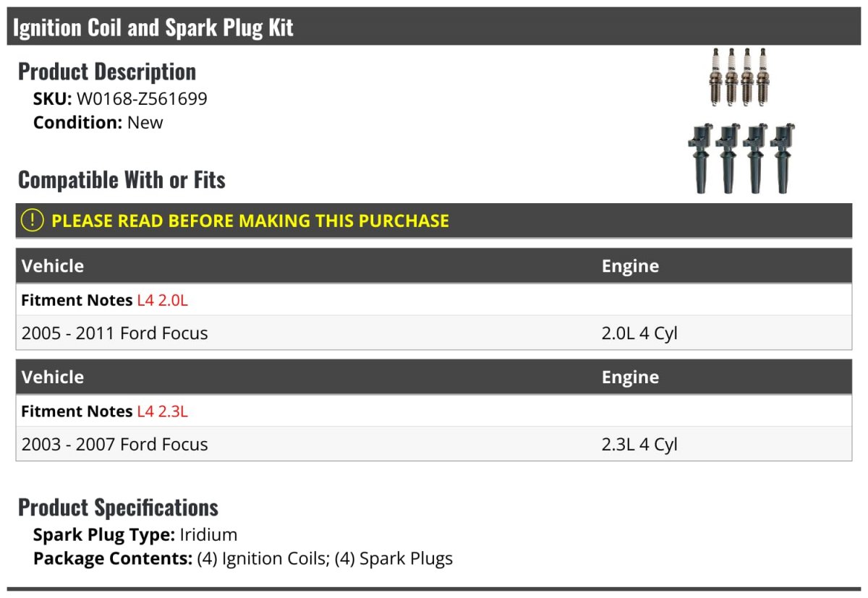Viewport: 868px width, 598px height.
Task: Click the spark plugs product image
Action: 739,77
